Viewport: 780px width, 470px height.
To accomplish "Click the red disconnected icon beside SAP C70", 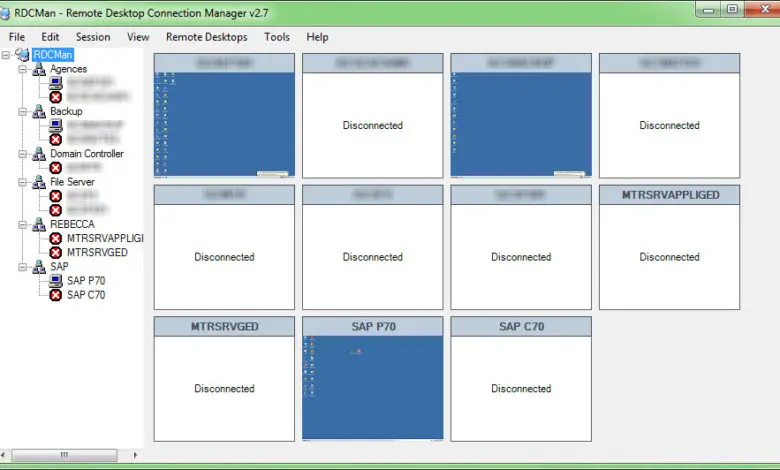I will tap(56, 295).
